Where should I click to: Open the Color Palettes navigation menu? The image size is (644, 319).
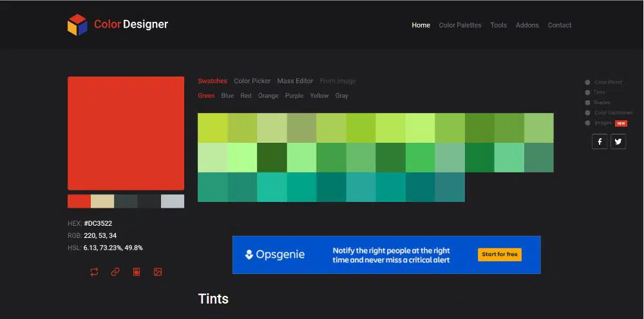(x=460, y=25)
